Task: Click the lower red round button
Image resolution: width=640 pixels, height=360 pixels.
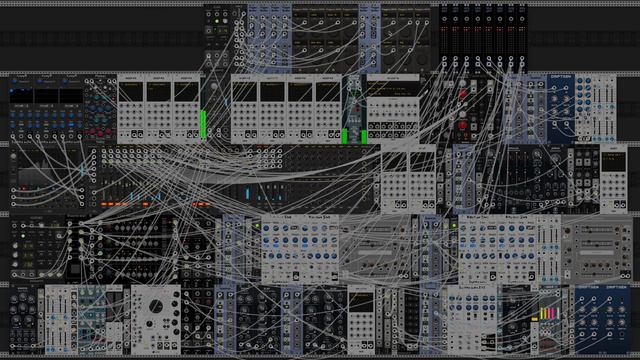Action: click(x=462, y=125)
